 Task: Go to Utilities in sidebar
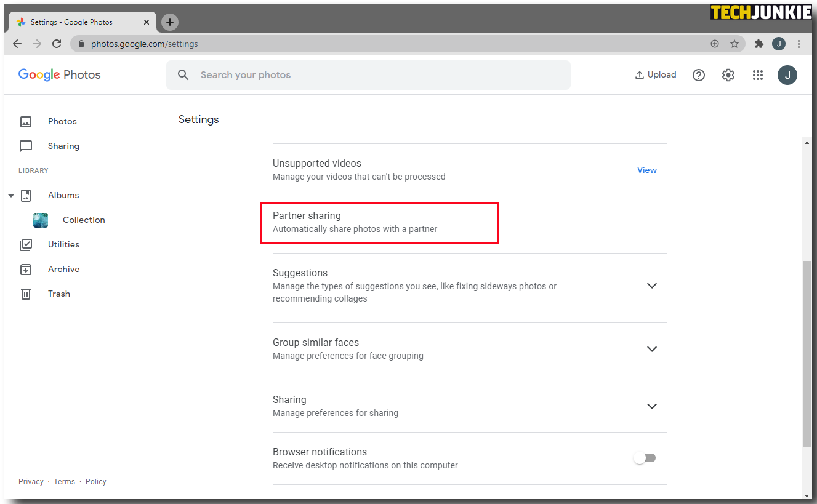coord(63,244)
